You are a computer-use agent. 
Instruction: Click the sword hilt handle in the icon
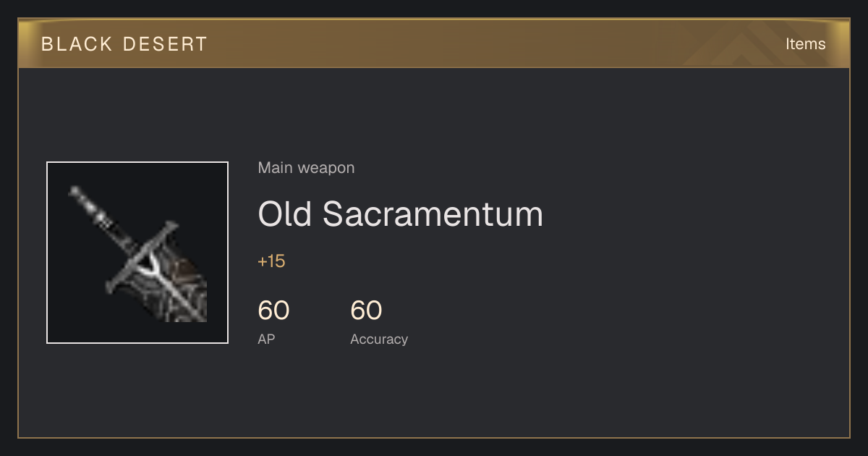click(89, 207)
